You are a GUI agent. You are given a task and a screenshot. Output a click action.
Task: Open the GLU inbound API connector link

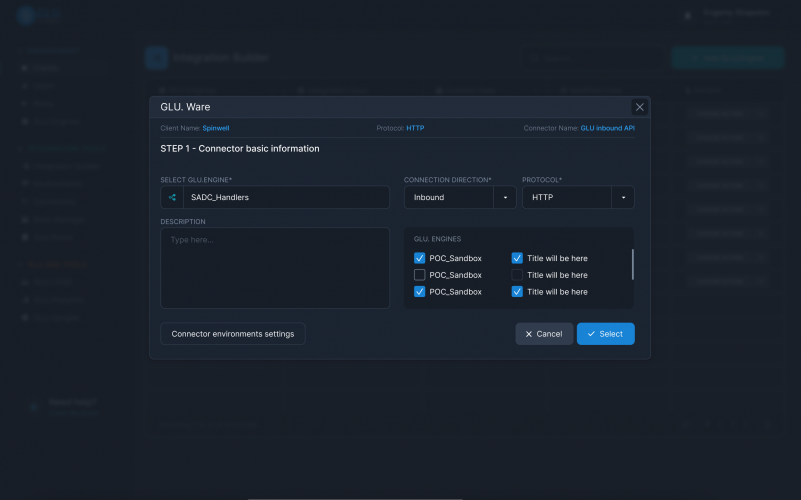(607, 128)
